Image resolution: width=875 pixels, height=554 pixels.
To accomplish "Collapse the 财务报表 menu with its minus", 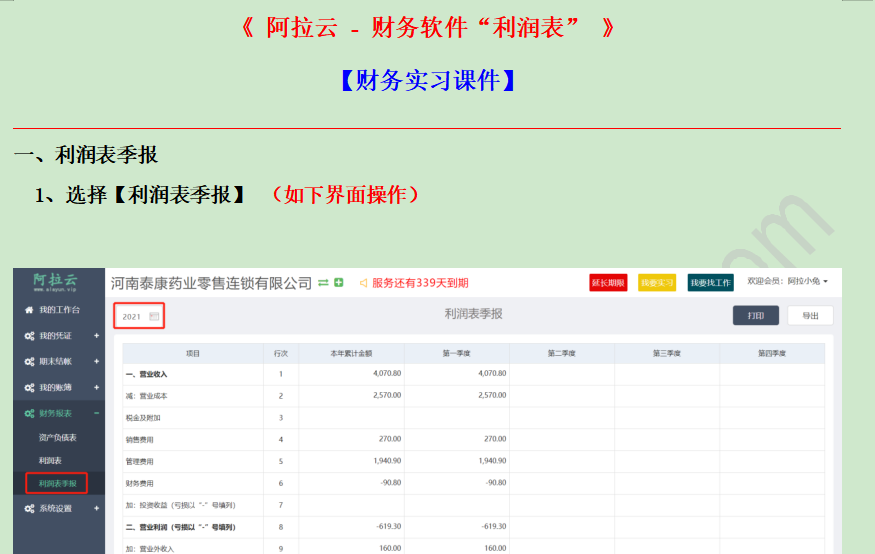I will pyautogui.click(x=97, y=413).
